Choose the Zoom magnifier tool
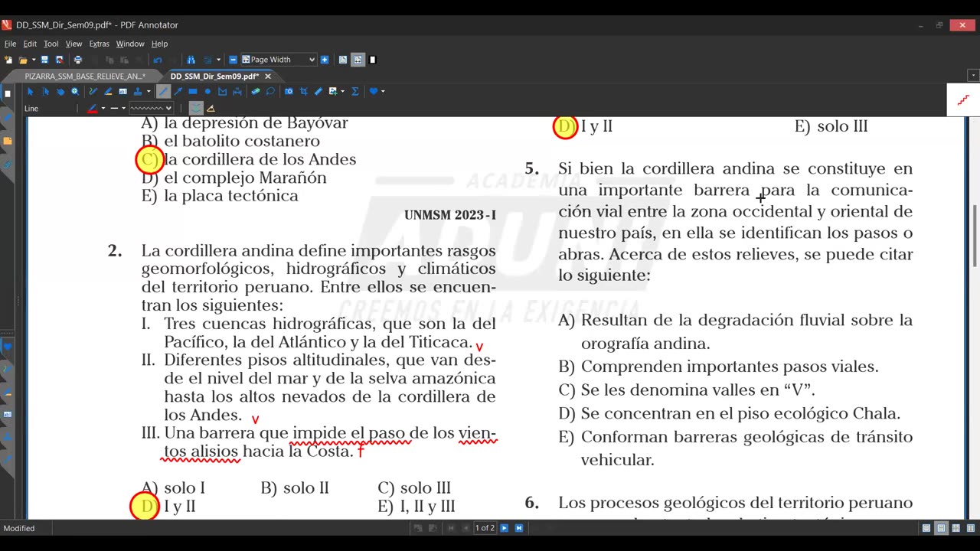The height and width of the screenshot is (551, 980). pos(75,92)
